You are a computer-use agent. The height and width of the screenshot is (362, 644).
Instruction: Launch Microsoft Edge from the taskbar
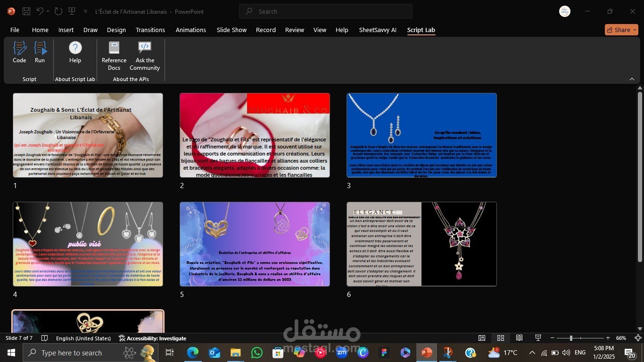pos(192,353)
